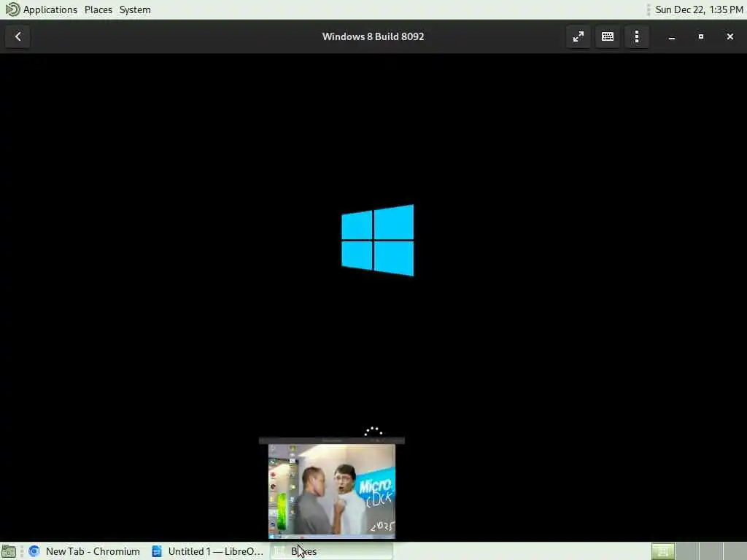Switch to the second workspace in pager
747x560 pixels.
[687, 551]
